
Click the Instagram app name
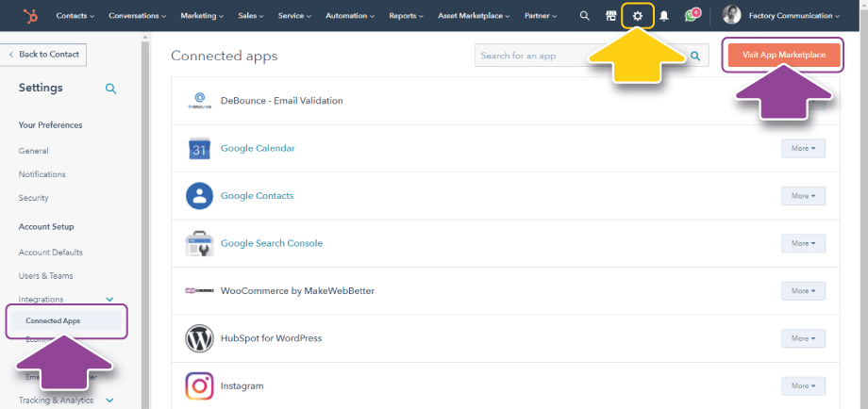tap(242, 385)
